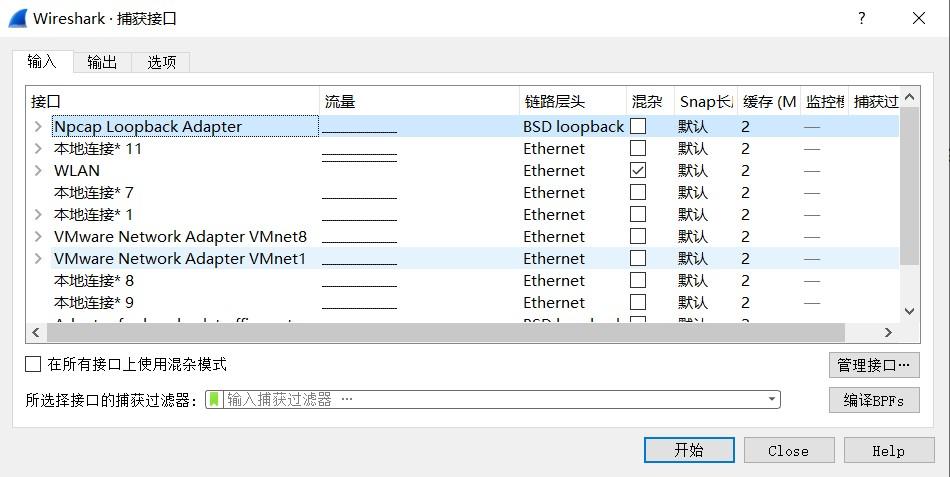Enable promiscuous mode for Npcap Loopback Adapter
This screenshot has height=477, width=950.
click(x=637, y=127)
